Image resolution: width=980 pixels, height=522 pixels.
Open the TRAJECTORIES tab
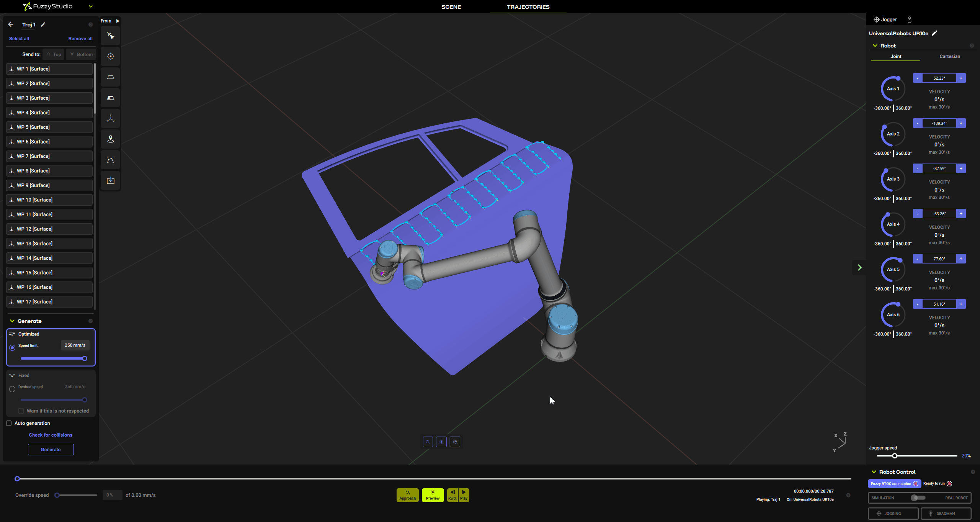coord(528,7)
